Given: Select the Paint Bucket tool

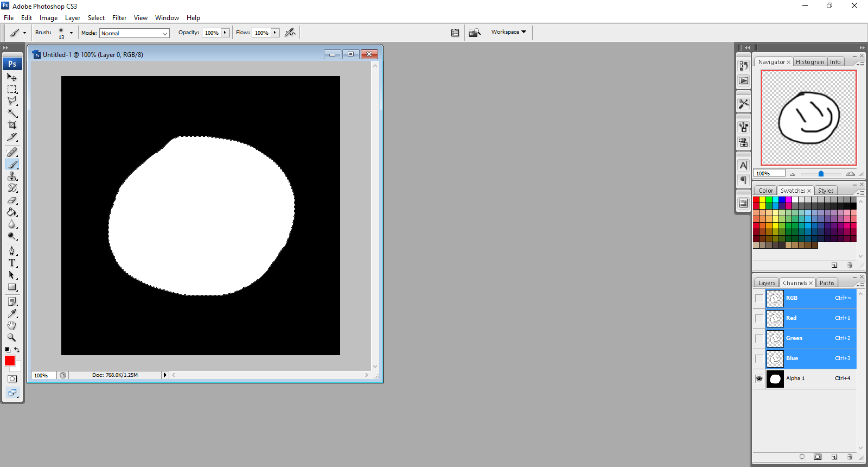Looking at the screenshot, I should pos(12,212).
